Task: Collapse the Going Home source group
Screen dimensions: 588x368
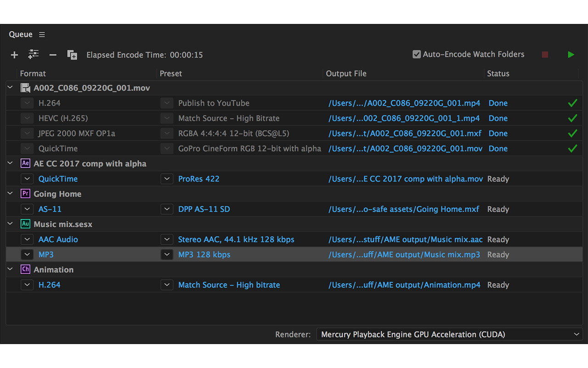Action: coord(11,194)
